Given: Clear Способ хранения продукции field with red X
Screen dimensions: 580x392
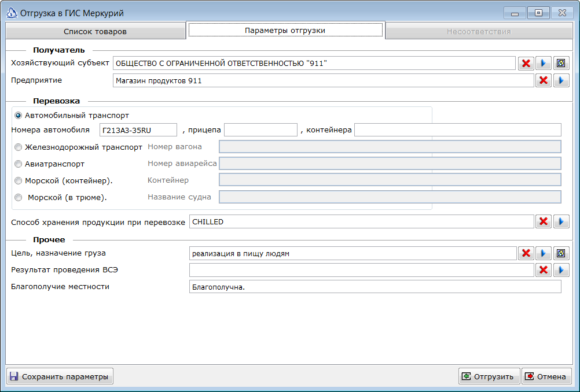Looking at the screenshot, I should [x=544, y=221].
